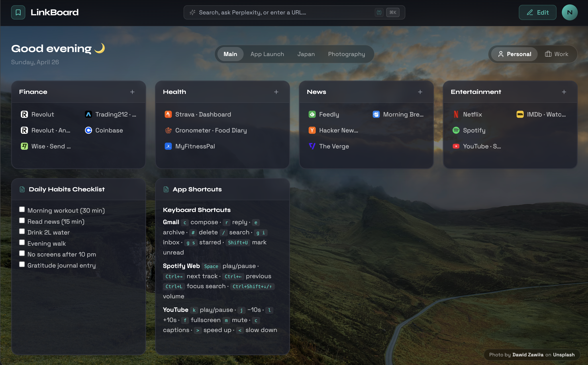Add a link to the News card

click(420, 92)
